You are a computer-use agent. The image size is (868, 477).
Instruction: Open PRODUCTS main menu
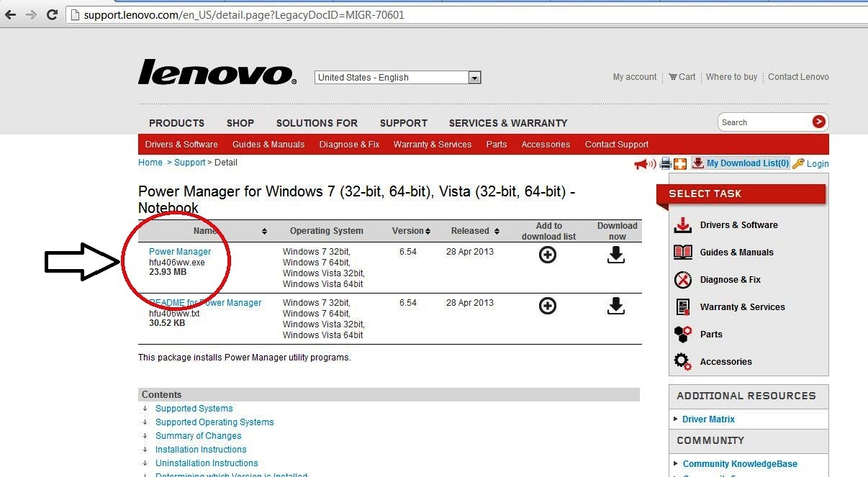pyautogui.click(x=176, y=123)
